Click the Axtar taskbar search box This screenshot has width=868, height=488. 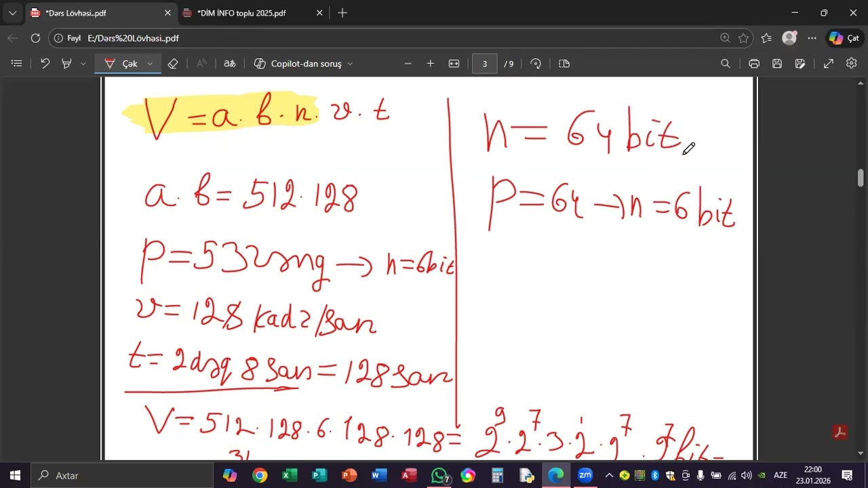123,475
